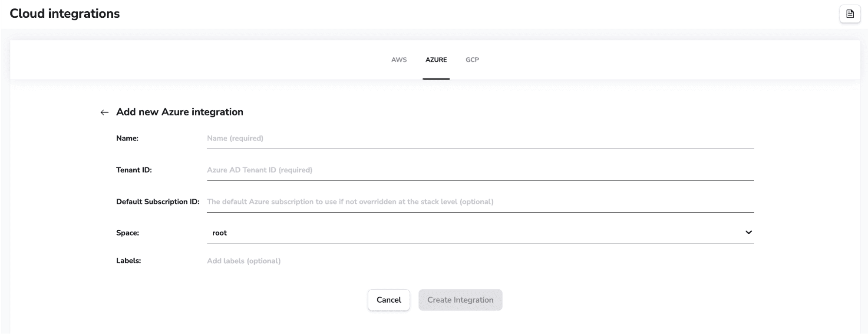
Task: Click the Default Subscription ID: label
Action: pos(158,202)
